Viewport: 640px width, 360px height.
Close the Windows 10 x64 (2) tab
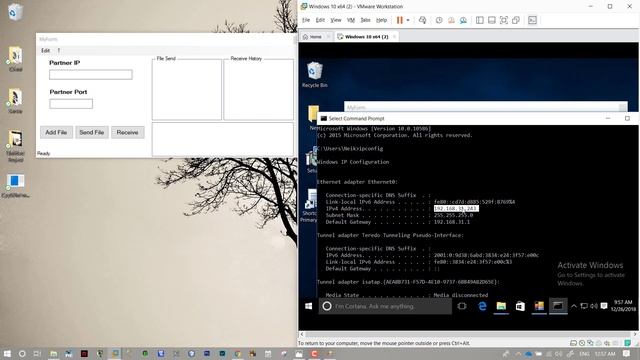click(x=394, y=37)
